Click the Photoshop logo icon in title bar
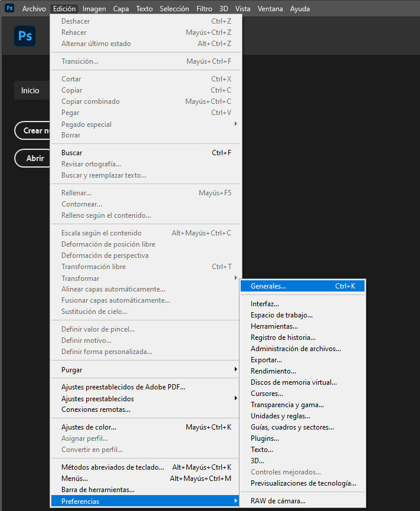The height and width of the screenshot is (511, 420). (9, 8)
